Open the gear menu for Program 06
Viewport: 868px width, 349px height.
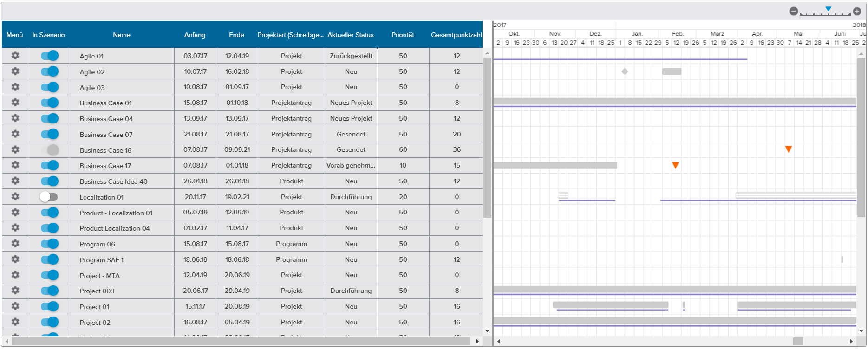coord(15,243)
